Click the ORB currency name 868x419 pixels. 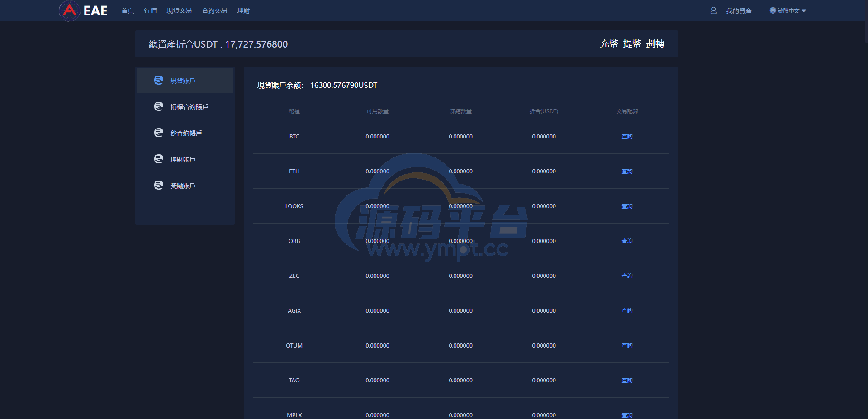pyautogui.click(x=294, y=241)
